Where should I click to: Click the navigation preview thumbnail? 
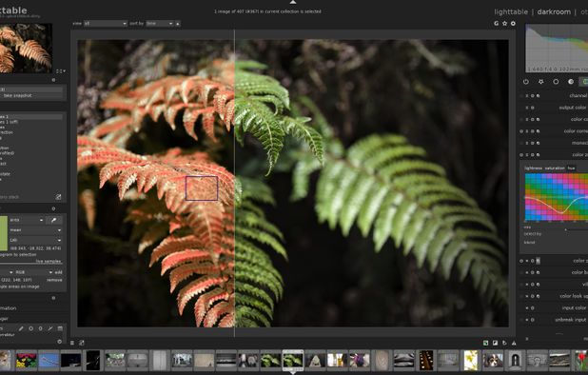[x=26, y=48]
